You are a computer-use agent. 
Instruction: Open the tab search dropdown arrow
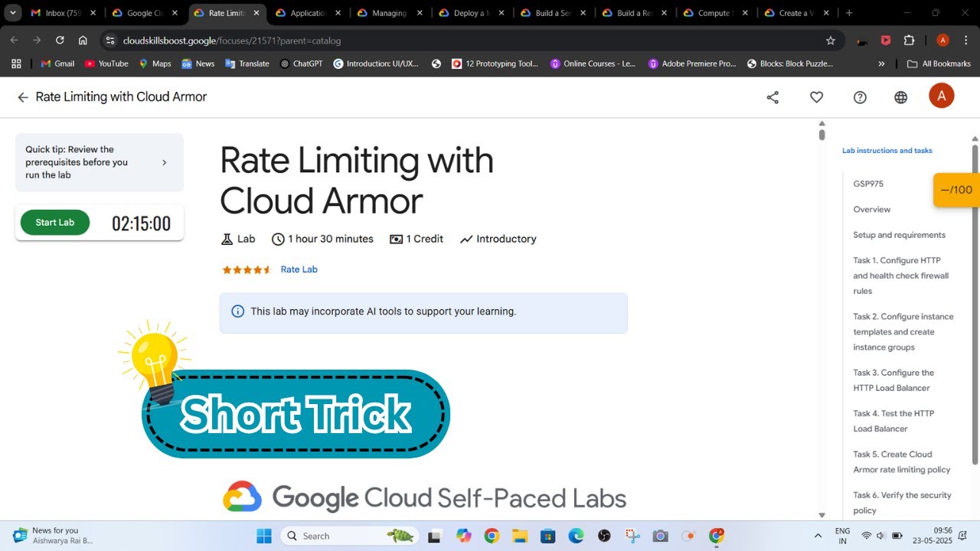13,13
